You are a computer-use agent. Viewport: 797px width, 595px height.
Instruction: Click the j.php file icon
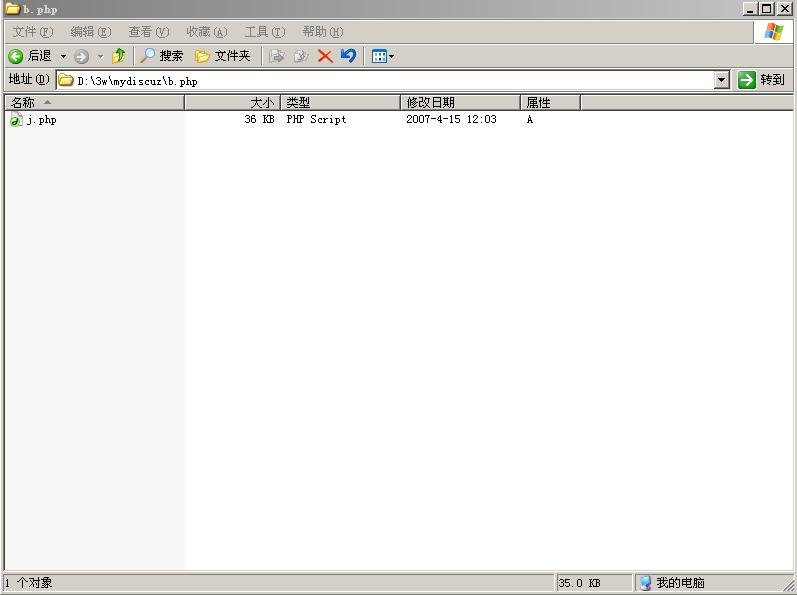pos(17,120)
